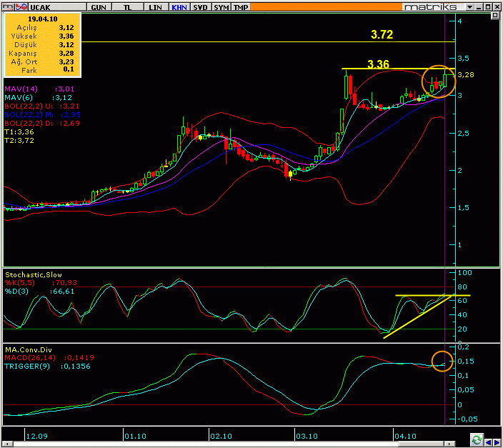Image resolution: width=503 pixels, height=448 pixels.
Task: Click the SVD toolbar button
Action: click(201, 6)
